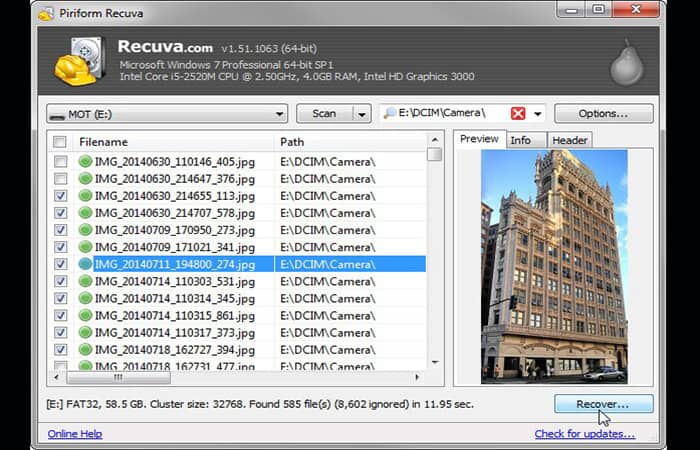Click the building photo preview image
Image resolution: width=700 pixels, height=450 pixels.
[554, 267]
